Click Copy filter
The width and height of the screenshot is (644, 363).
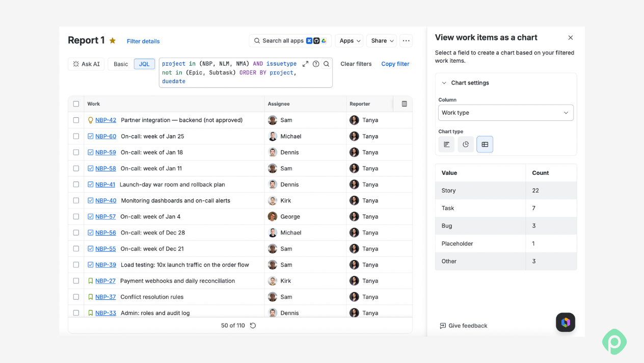pyautogui.click(x=395, y=64)
